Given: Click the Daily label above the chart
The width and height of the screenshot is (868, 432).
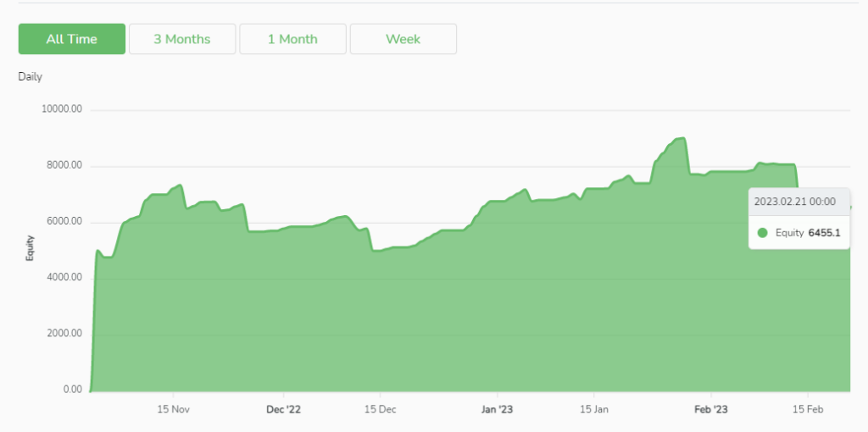Looking at the screenshot, I should [x=31, y=77].
